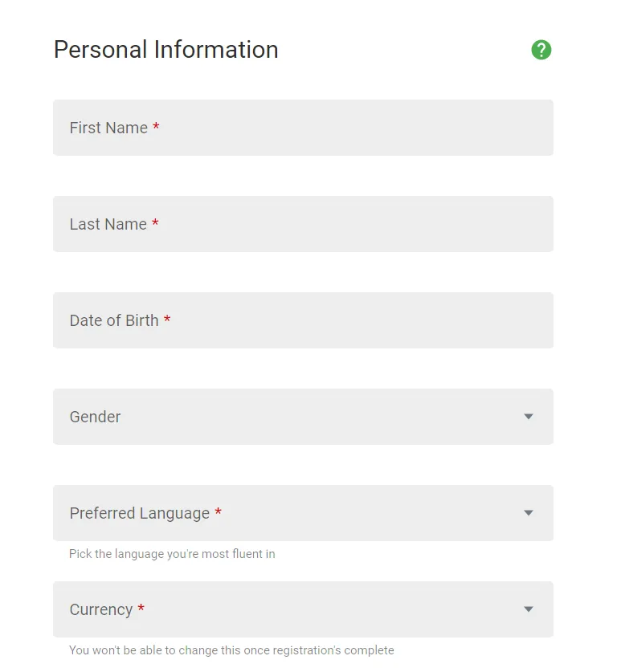Viewport: 617px width, 672px height.
Task: Click the Gender dropdown arrow icon
Action: point(529,417)
